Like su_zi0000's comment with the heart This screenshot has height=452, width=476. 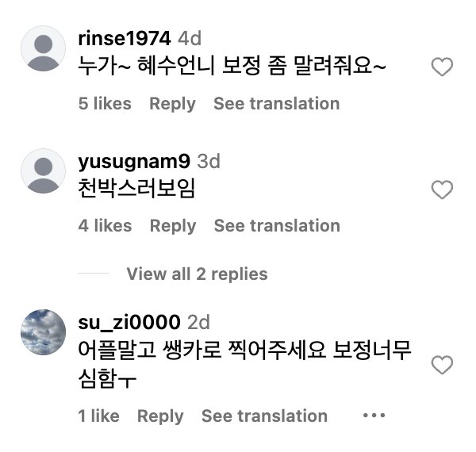pyautogui.click(x=441, y=365)
